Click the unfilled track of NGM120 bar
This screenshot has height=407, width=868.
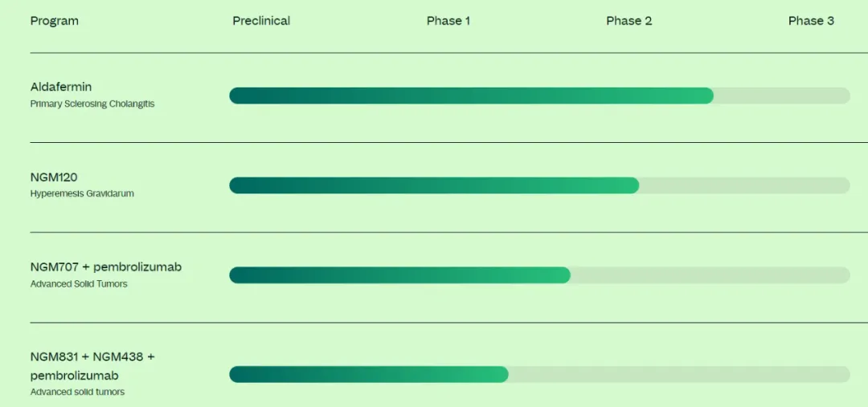pos(743,185)
